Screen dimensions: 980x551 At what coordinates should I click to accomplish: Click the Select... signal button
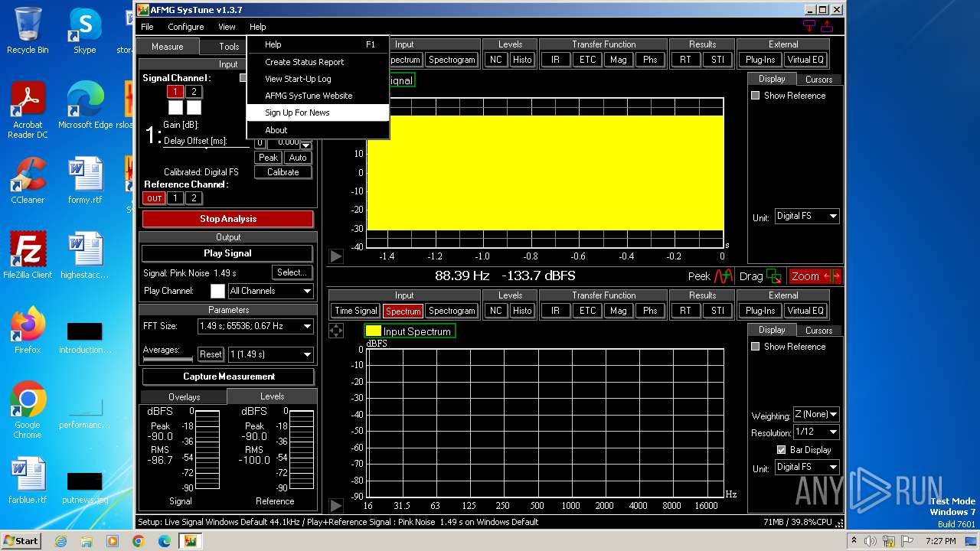[292, 272]
